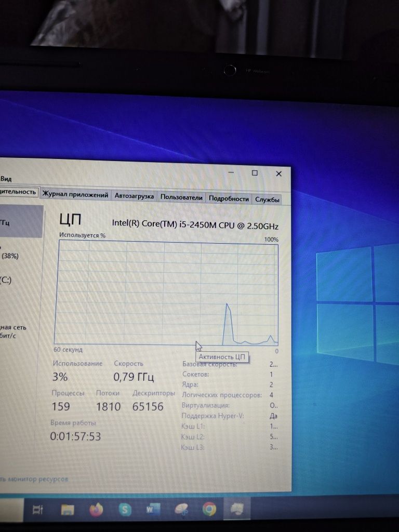Switch to the Журнал приложений tab

coord(75,195)
